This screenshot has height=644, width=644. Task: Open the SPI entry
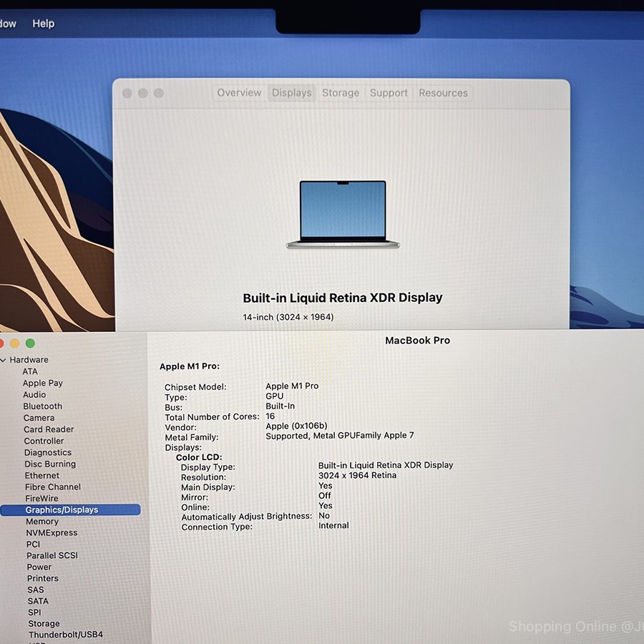click(34, 613)
